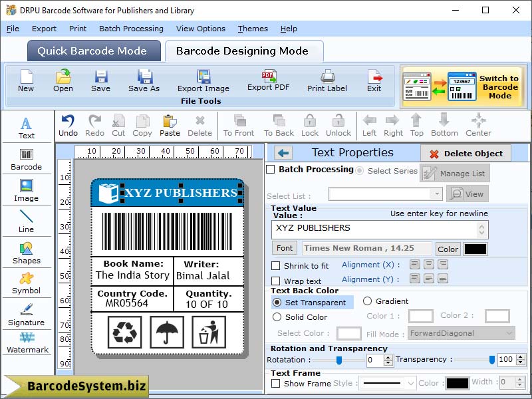
Task: Select the Text tool in left sidebar
Action: pyautogui.click(x=26, y=126)
